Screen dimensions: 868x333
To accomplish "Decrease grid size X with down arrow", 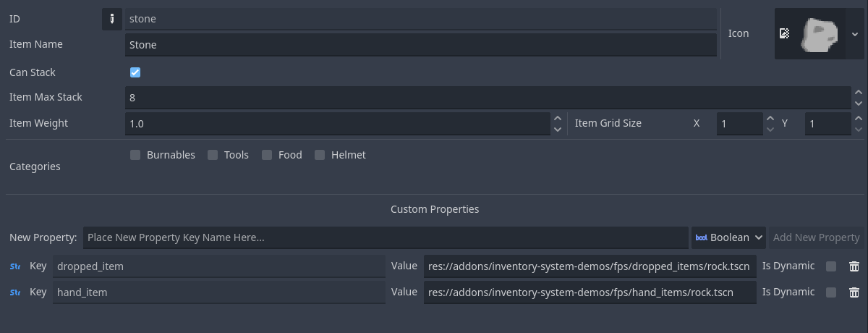I will 770,129.
